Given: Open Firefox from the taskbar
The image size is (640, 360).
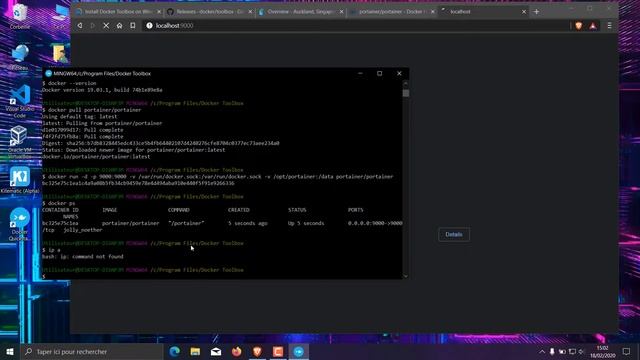Looking at the screenshot, I should click(236, 351).
